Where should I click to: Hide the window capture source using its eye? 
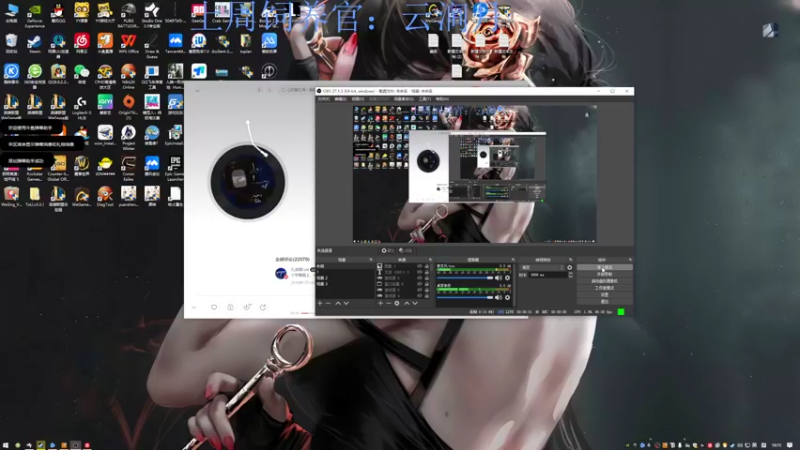pos(420,284)
